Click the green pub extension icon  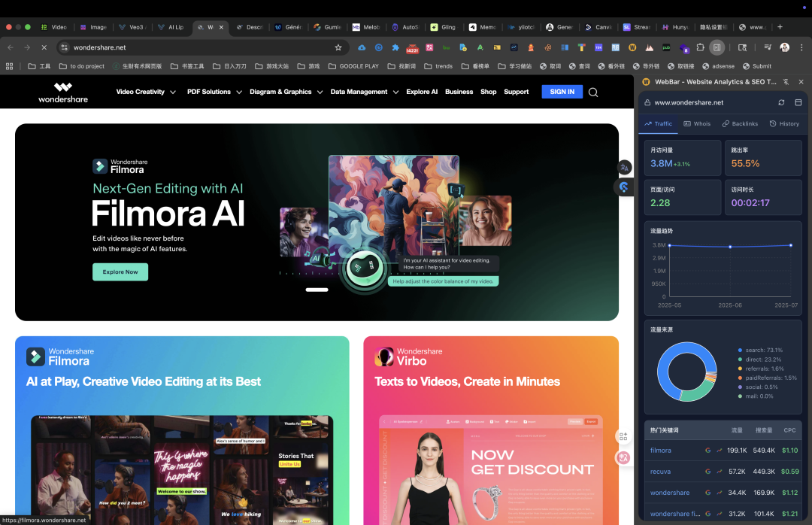(666, 47)
